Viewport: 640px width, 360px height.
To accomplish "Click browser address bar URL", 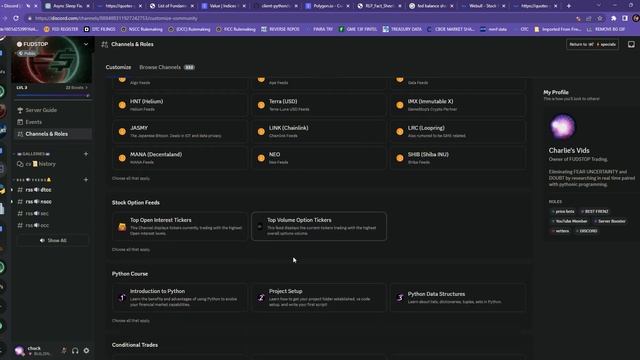I will (x=116, y=18).
